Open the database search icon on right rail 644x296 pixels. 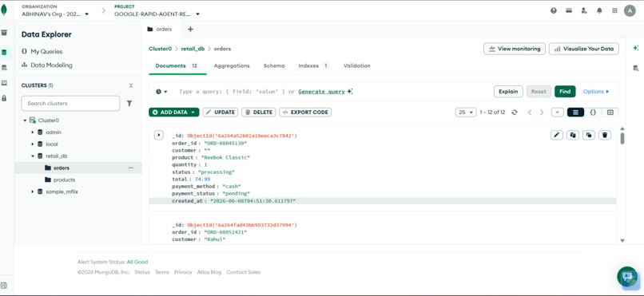pyautogui.click(x=635, y=68)
